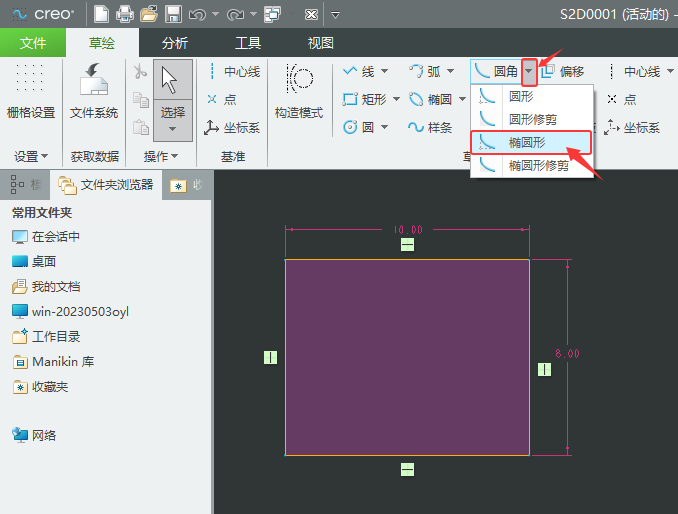This screenshot has height=514, width=678.
Task: Expand the 选择 dropdown arrow
Action: (173, 129)
